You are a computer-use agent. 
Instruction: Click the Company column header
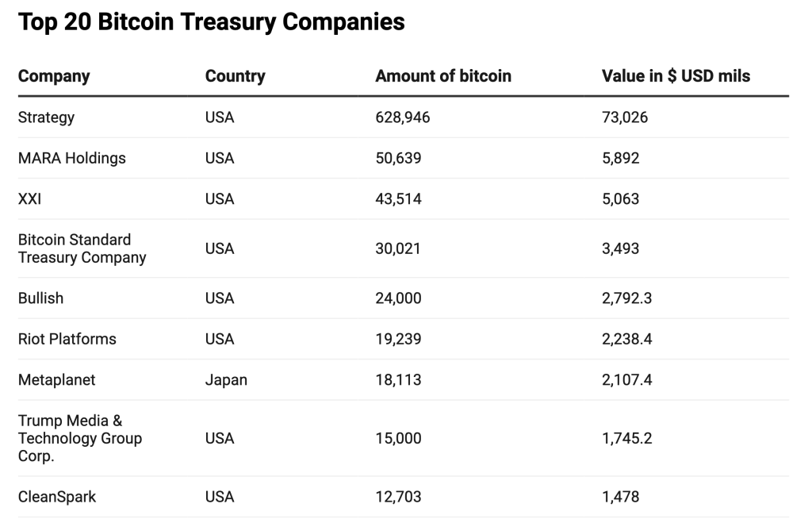[54, 76]
